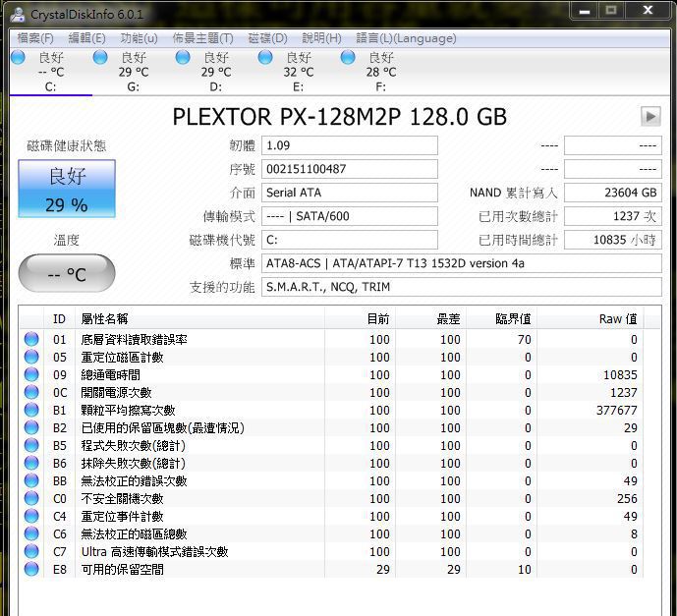Image resolution: width=677 pixels, height=616 pixels.
Task: Select the Ultra 高速傳輸模式錯誤次數 row
Action: (331, 552)
